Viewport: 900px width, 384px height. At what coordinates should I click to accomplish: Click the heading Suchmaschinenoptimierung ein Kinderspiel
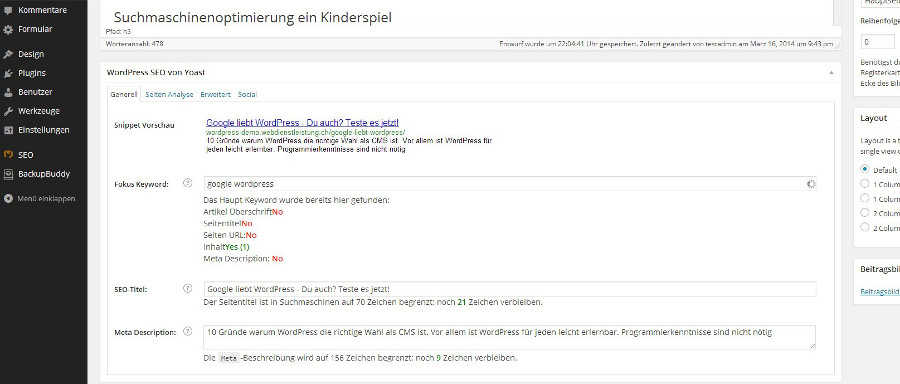coord(253,18)
